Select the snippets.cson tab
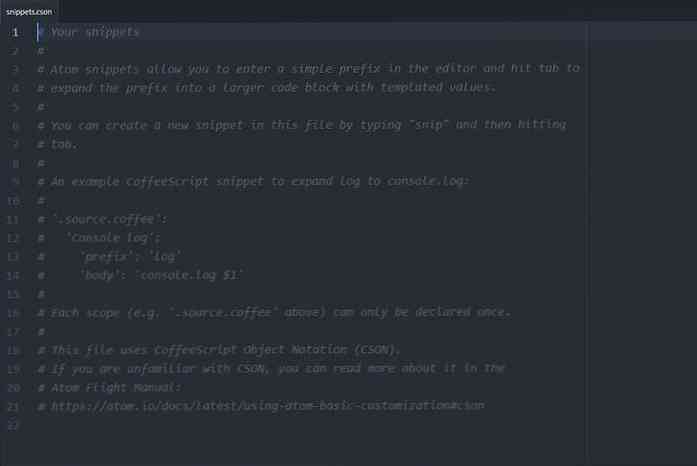This screenshot has height=466, width=697. click(29, 12)
